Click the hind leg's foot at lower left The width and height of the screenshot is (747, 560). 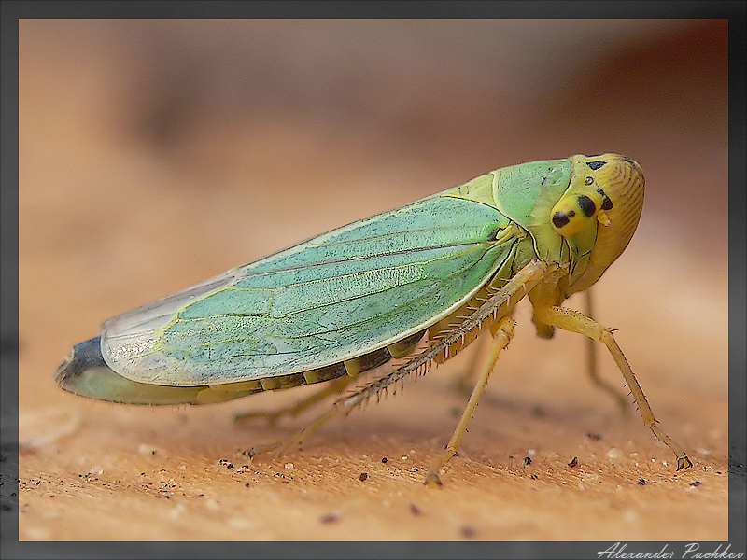pyautogui.click(x=250, y=454)
